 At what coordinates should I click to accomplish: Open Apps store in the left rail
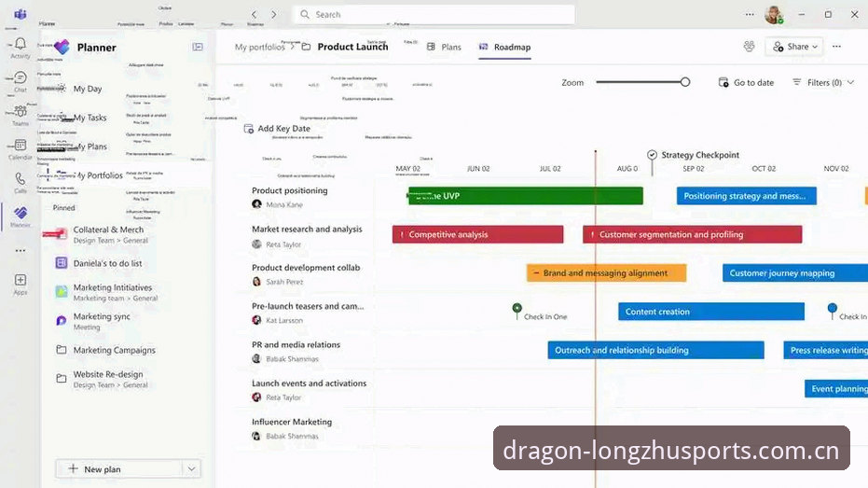(x=20, y=284)
